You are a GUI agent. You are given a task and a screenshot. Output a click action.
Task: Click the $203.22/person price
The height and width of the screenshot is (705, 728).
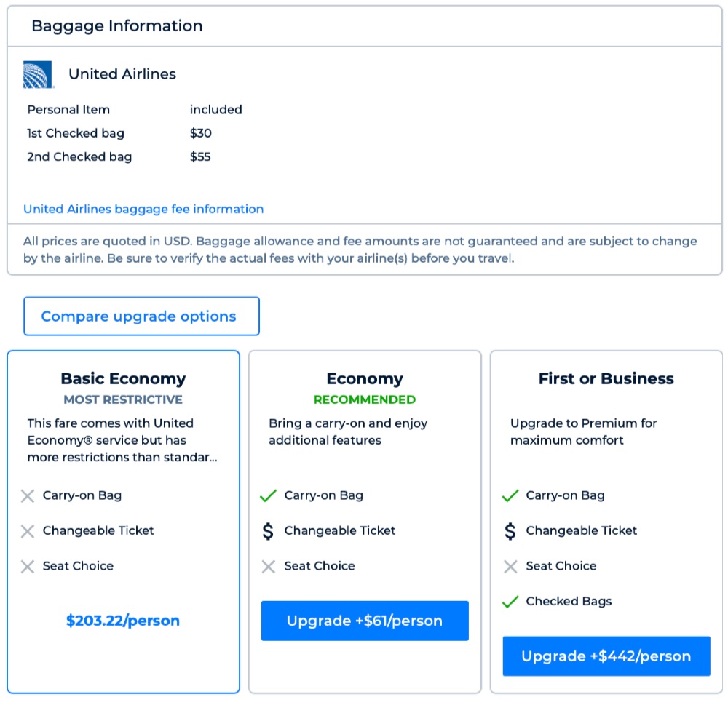coord(123,621)
